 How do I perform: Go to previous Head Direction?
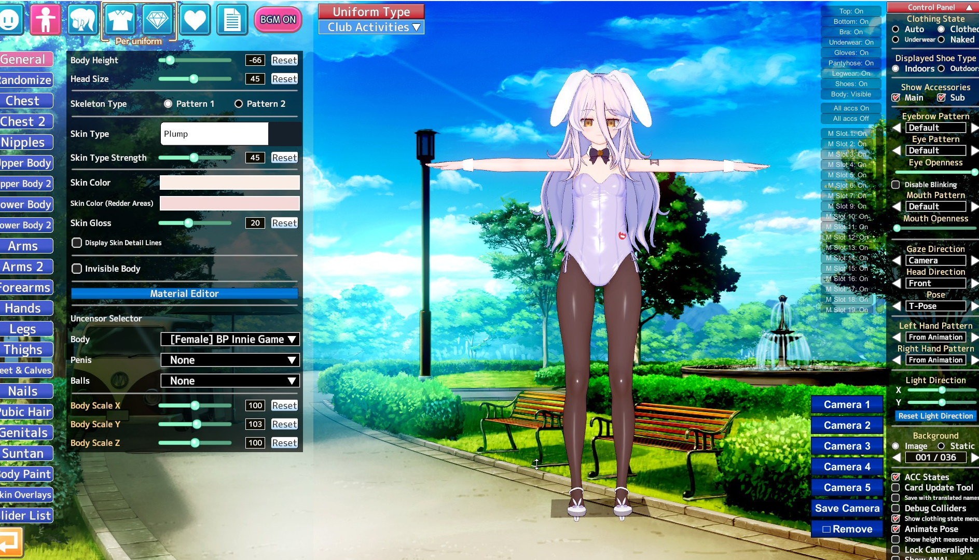897,283
